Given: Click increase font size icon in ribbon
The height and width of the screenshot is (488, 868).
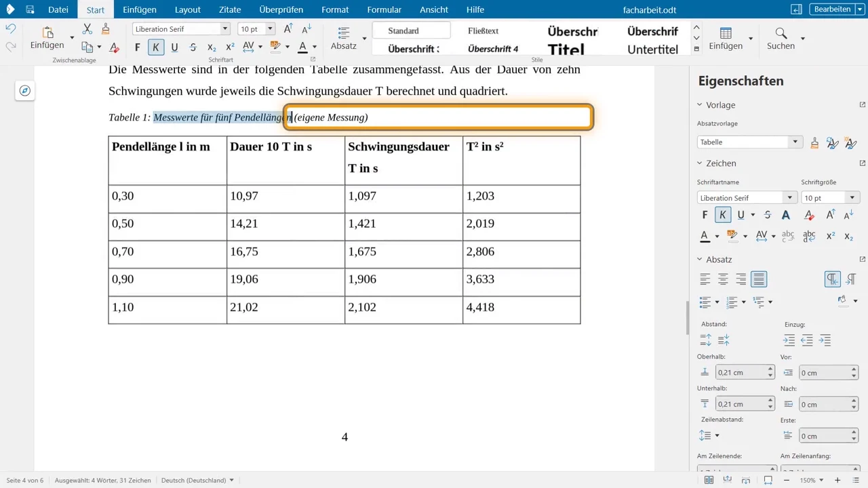Looking at the screenshot, I should [288, 28].
